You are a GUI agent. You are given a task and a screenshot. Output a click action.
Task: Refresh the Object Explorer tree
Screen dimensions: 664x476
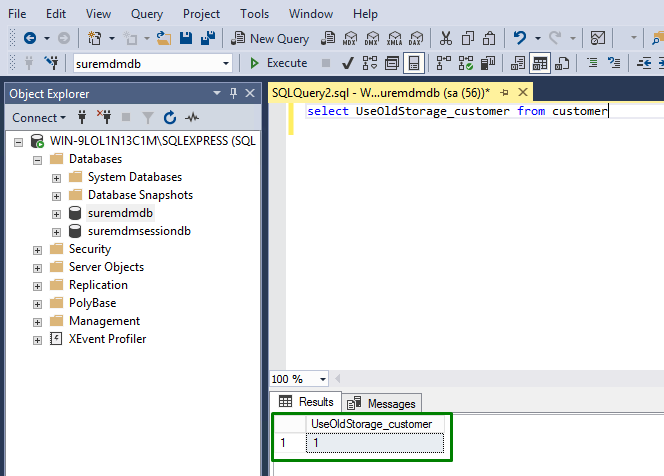(170, 117)
